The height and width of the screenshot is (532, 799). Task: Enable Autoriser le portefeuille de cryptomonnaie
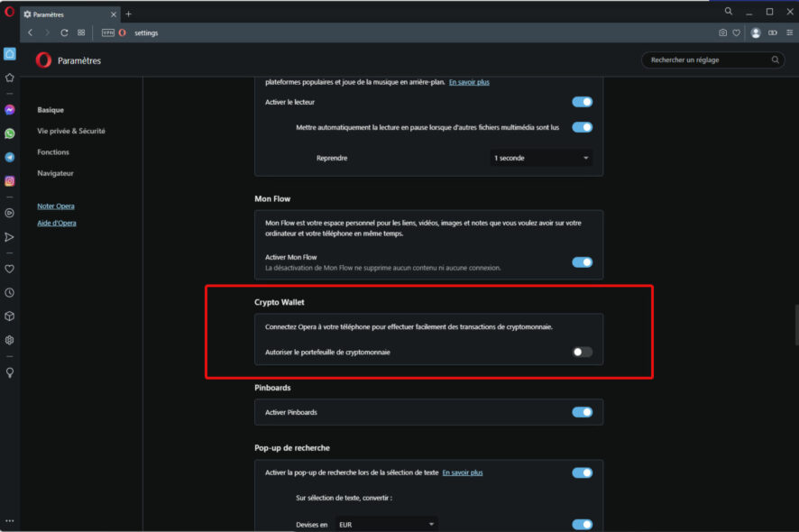(x=582, y=352)
